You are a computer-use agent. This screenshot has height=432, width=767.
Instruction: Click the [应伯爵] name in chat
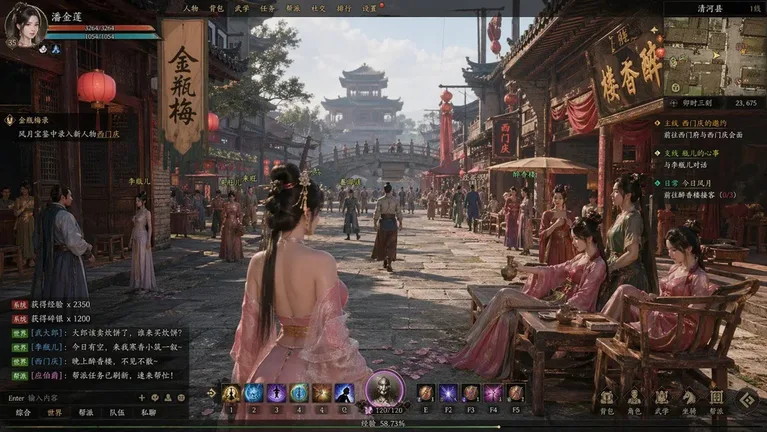47,375
